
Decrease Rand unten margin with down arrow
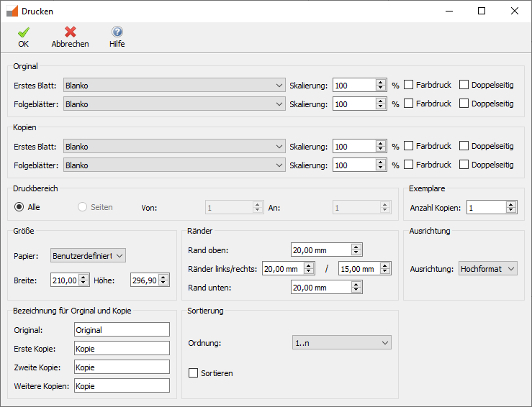(x=356, y=291)
